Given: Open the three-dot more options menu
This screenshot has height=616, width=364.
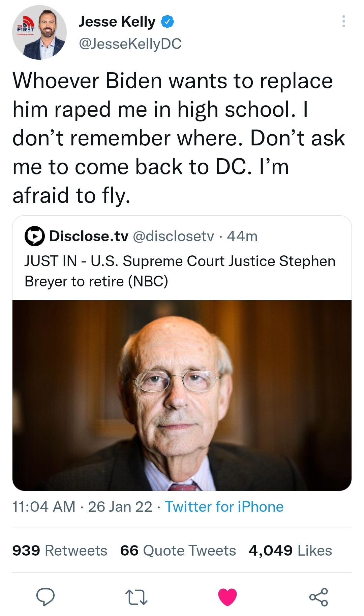Looking at the screenshot, I should point(343,21).
